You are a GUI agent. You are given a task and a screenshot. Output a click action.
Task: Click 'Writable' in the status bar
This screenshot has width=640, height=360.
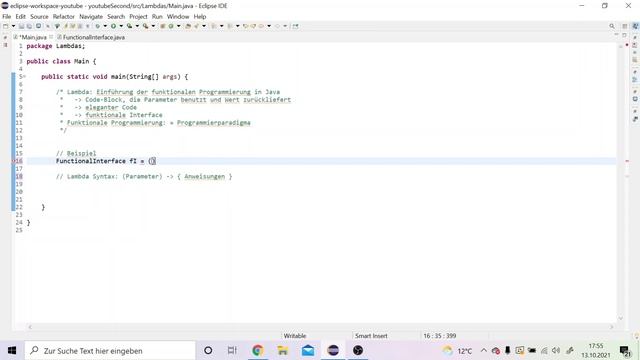click(295, 336)
